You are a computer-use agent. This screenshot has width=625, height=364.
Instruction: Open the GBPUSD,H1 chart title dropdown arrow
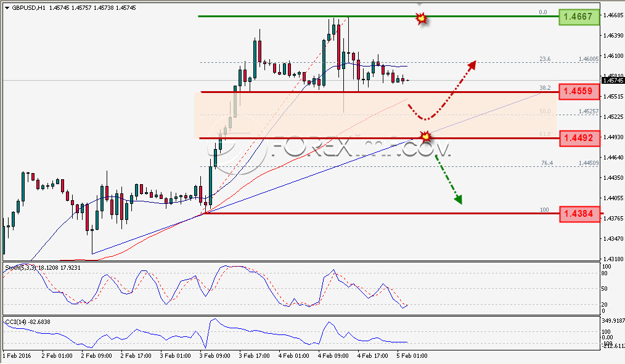pos(7,7)
